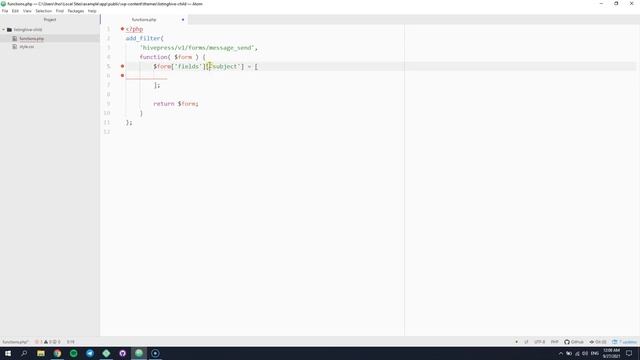Viewport: 640px width, 360px height.
Task: Open linter warnings count in status bar
Action: coord(48,342)
